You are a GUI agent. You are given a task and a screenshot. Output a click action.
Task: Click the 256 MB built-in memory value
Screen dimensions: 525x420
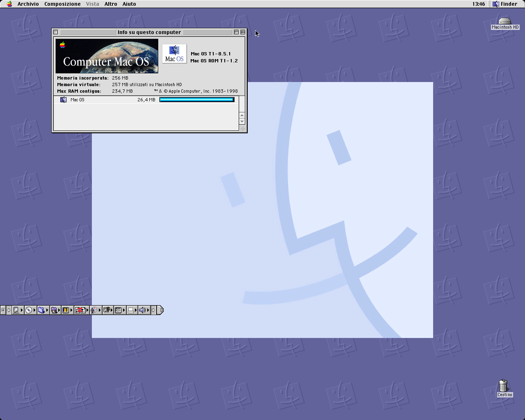coord(120,78)
